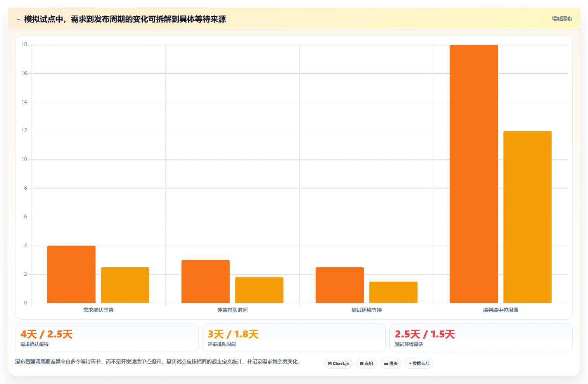Select the 表格 chip
Viewport: 588px width, 384px height.
coord(366,363)
